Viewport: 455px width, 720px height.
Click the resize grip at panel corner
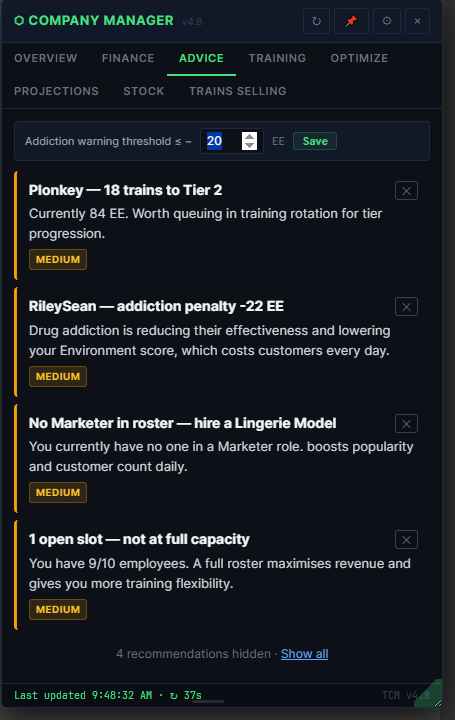[x=437, y=702]
